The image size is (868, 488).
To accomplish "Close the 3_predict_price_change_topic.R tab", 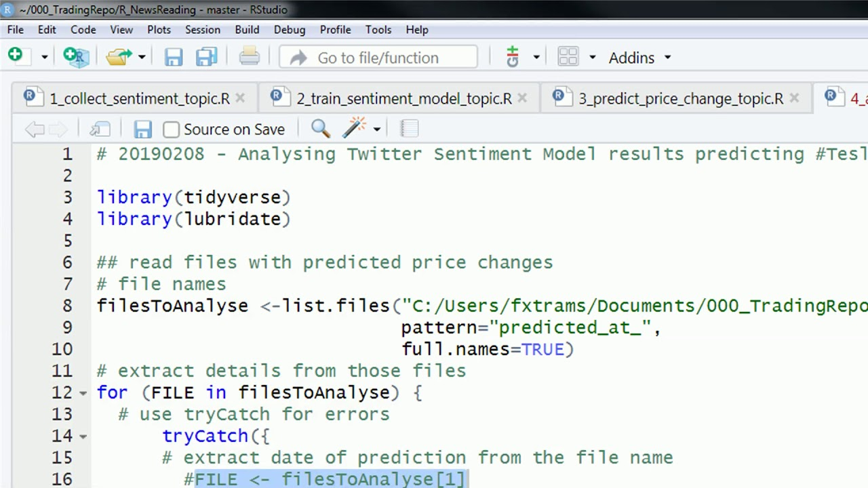I will coord(794,98).
